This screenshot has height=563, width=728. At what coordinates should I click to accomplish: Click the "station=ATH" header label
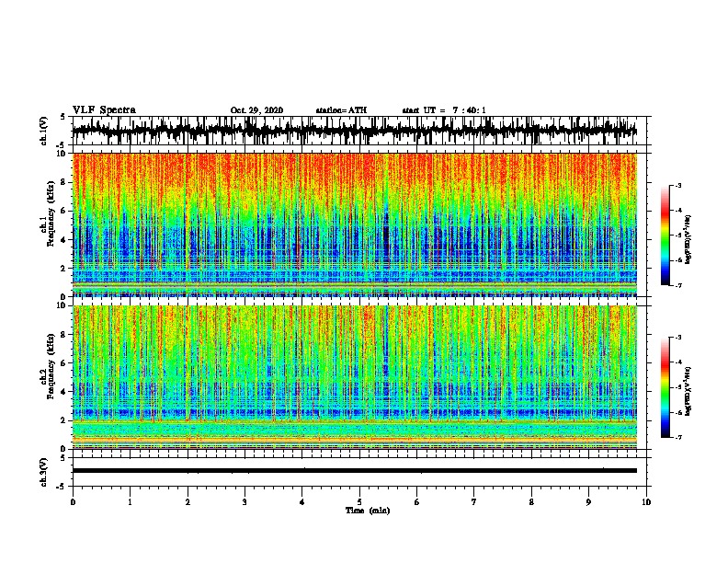pyautogui.click(x=341, y=110)
